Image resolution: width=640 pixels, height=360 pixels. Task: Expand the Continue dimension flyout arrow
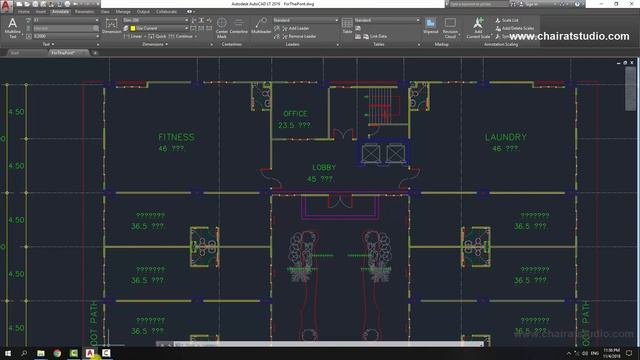[196, 36]
